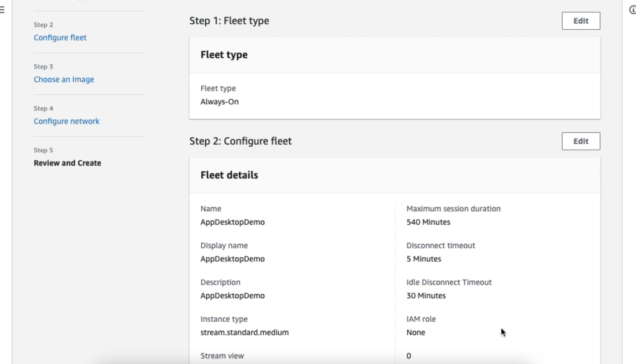Open the hamburger navigation menu icon
636x364 pixels.
[3, 9]
